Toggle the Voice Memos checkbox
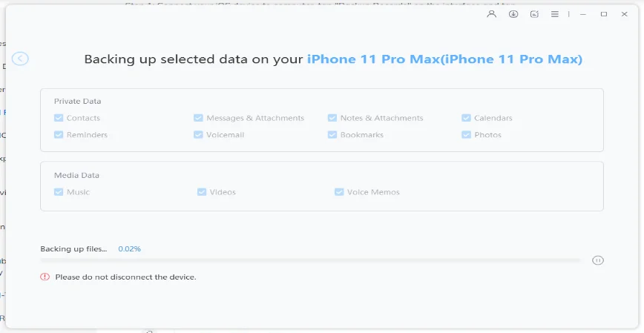 pos(339,192)
